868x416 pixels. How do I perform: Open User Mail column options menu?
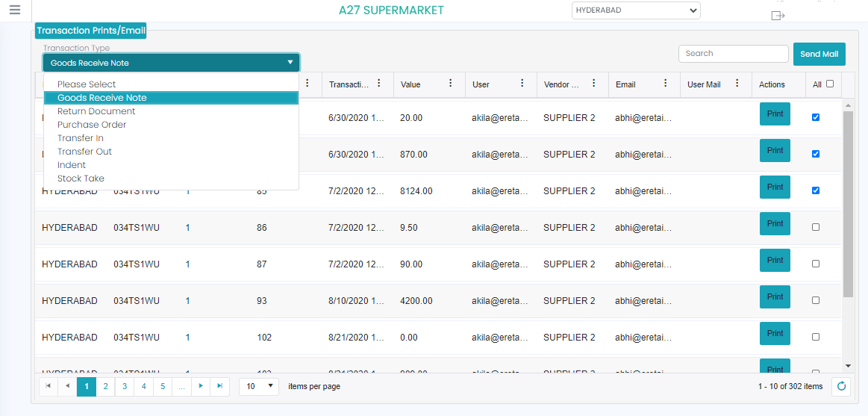(x=737, y=84)
